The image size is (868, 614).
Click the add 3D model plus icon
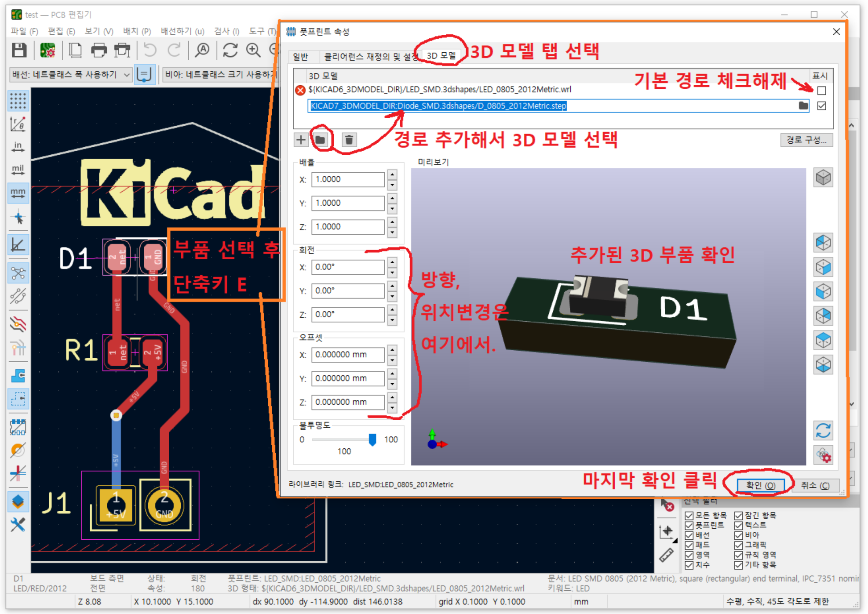click(x=301, y=140)
